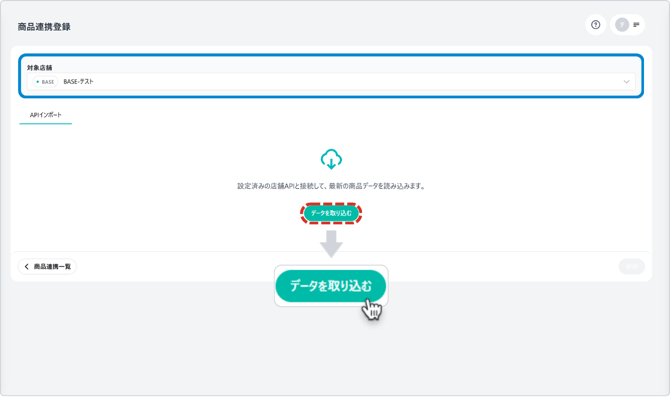Open the user avatar account menu
Screen dimensions: 670x398
(x=627, y=25)
